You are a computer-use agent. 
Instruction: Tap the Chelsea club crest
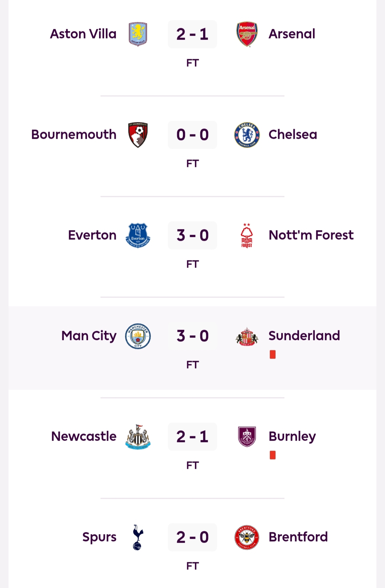click(247, 135)
